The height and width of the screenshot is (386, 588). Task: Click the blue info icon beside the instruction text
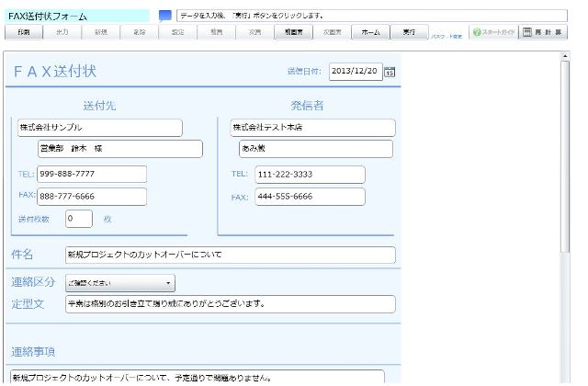(x=164, y=16)
